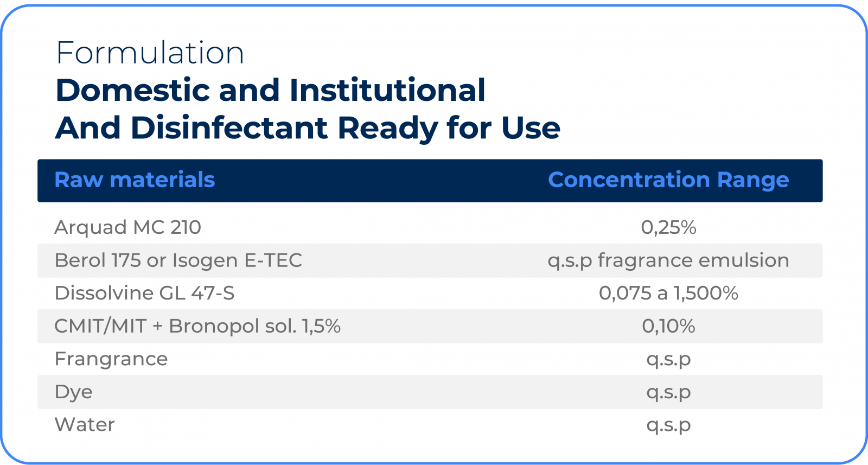Viewport: 868px width, 465px height.
Task: Click the q.s.p fragrance emulsion cell
Action: [x=668, y=261]
